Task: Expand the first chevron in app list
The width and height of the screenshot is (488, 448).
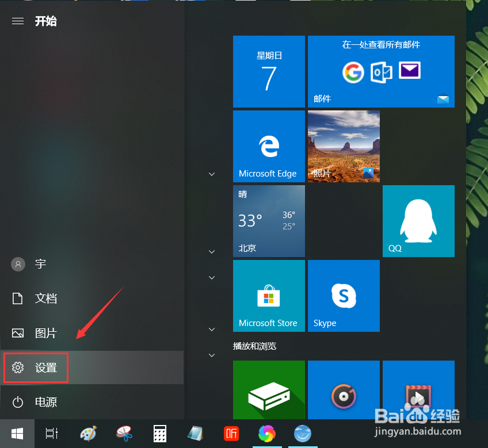Action: click(x=212, y=174)
